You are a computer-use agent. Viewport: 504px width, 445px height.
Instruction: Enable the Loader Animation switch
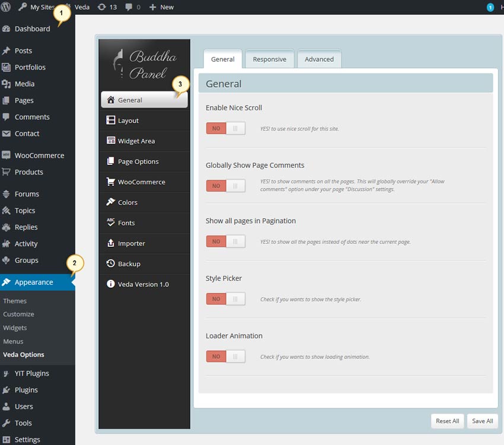225,356
